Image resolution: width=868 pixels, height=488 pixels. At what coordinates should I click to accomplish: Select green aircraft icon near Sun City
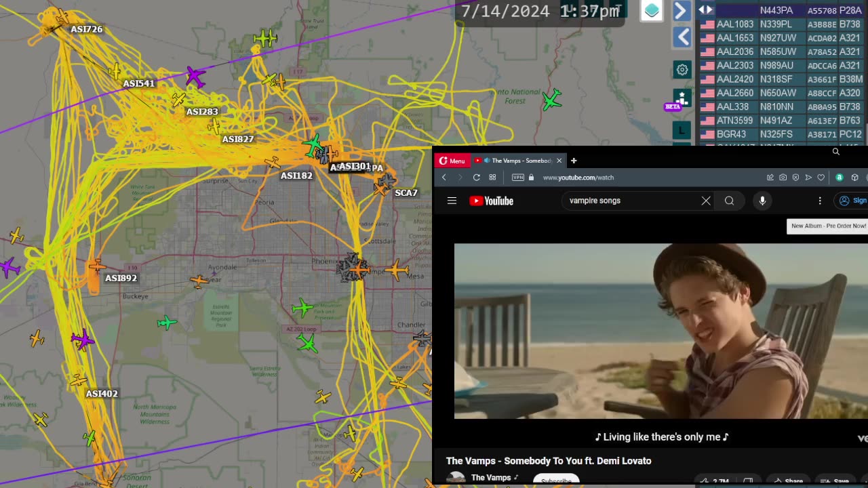pos(313,144)
